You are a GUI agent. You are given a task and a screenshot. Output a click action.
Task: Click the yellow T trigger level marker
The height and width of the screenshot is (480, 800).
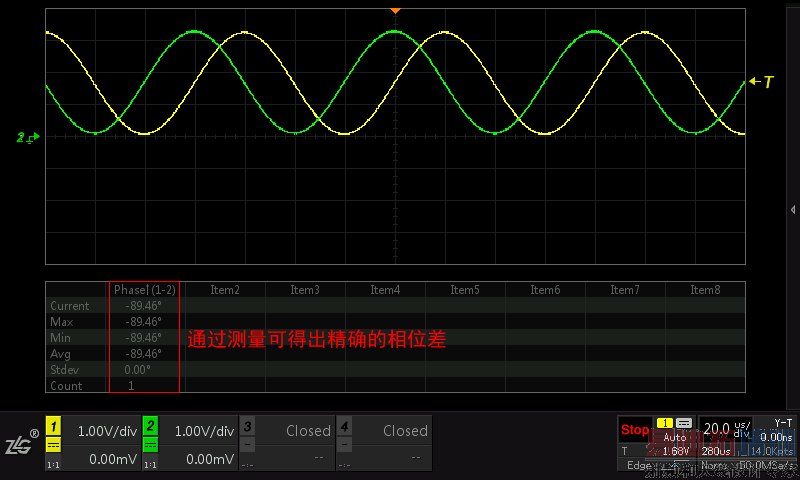pos(762,82)
